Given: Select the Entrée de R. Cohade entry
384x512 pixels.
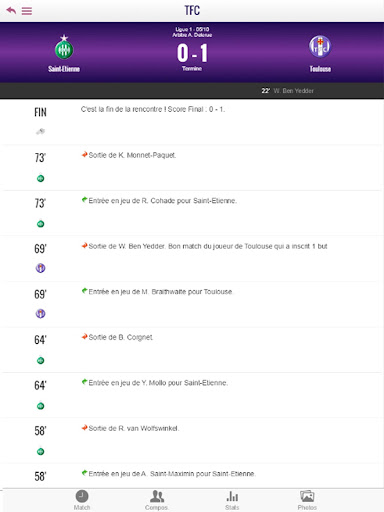Looking at the screenshot, I should pos(192,213).
